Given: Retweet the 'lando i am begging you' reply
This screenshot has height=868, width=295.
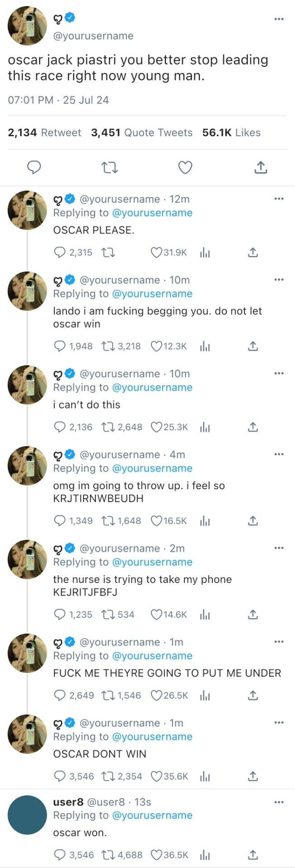Looking at the screenshot, I should 109,346.
